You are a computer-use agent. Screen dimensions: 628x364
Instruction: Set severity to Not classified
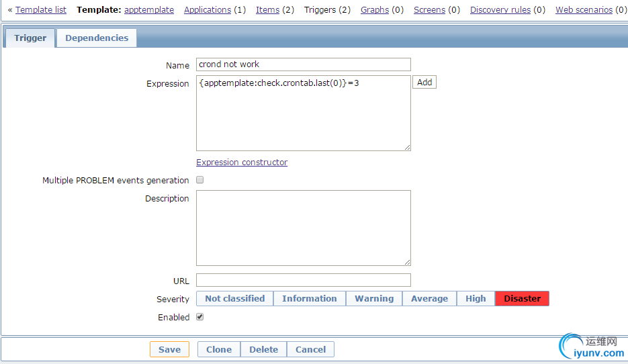pos(234,299)
